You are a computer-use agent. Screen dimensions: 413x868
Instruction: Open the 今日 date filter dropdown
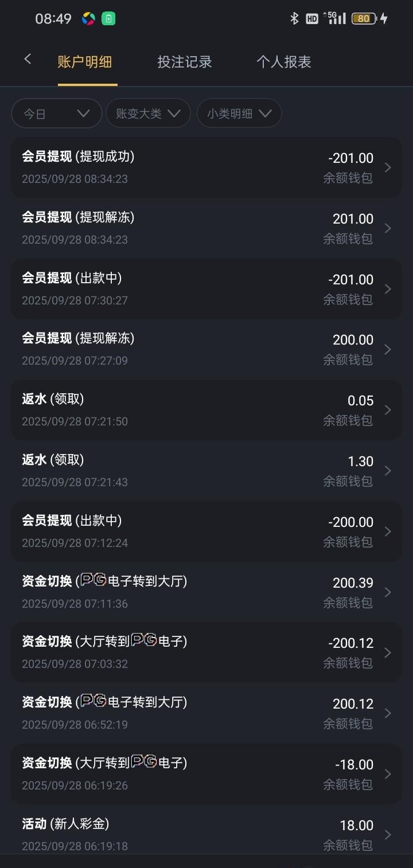coord(56,114)
